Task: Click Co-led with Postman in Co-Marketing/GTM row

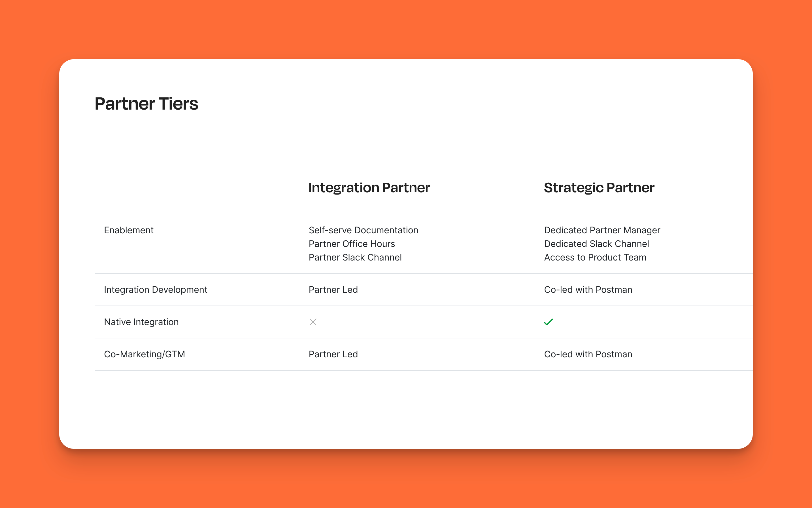Action: [x=588, y=354]
